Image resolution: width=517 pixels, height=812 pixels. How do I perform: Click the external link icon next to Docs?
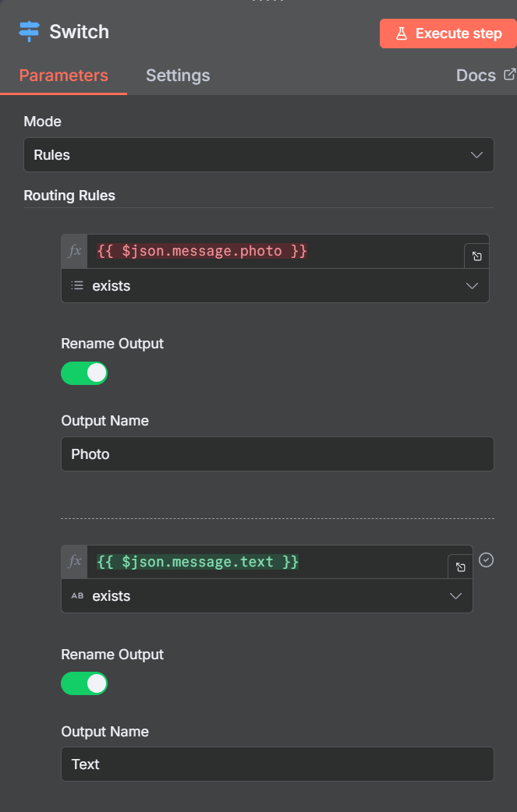[510, 74]
